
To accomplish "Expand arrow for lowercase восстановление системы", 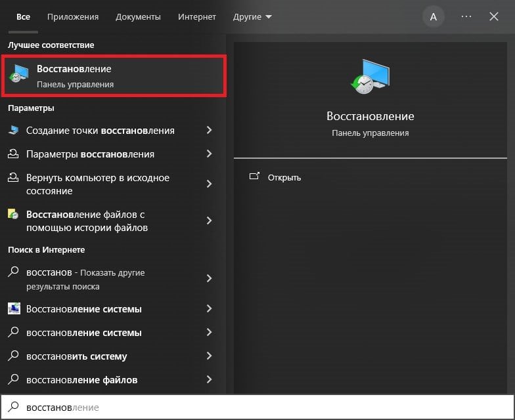I will coord(209,332).
